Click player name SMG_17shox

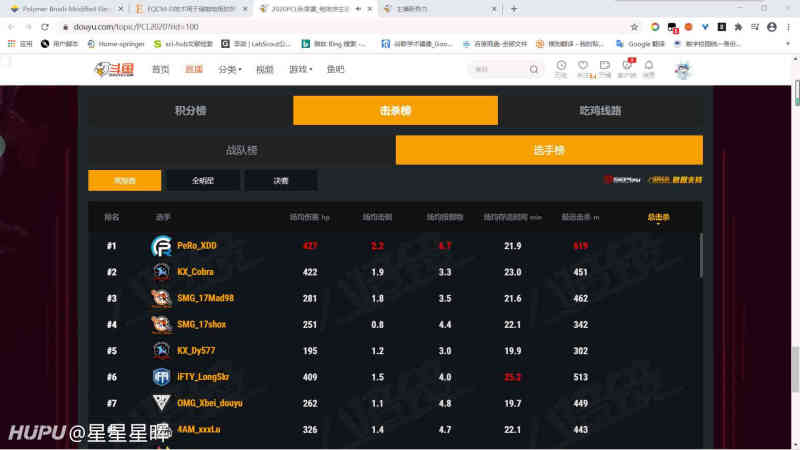[202, 324]
